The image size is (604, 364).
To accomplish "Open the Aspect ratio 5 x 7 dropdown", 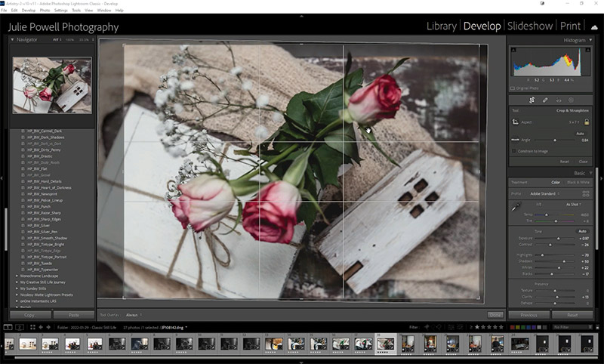I will (x=574, y=122).
